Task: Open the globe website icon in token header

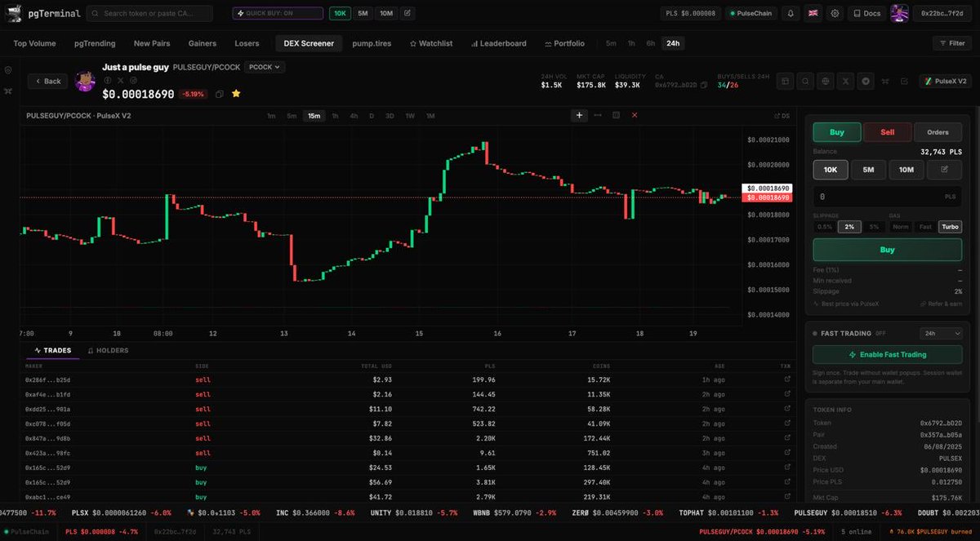Action: [826, 81]
